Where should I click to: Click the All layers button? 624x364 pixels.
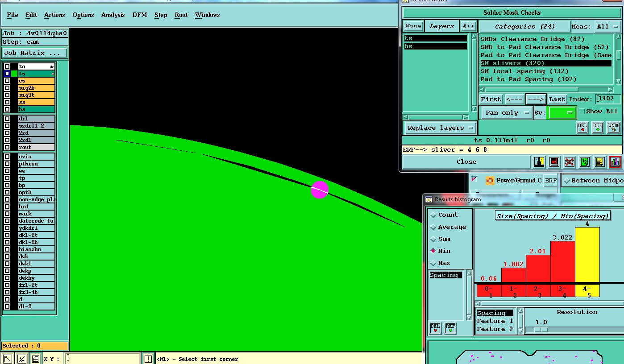click(x=468, y=26)
